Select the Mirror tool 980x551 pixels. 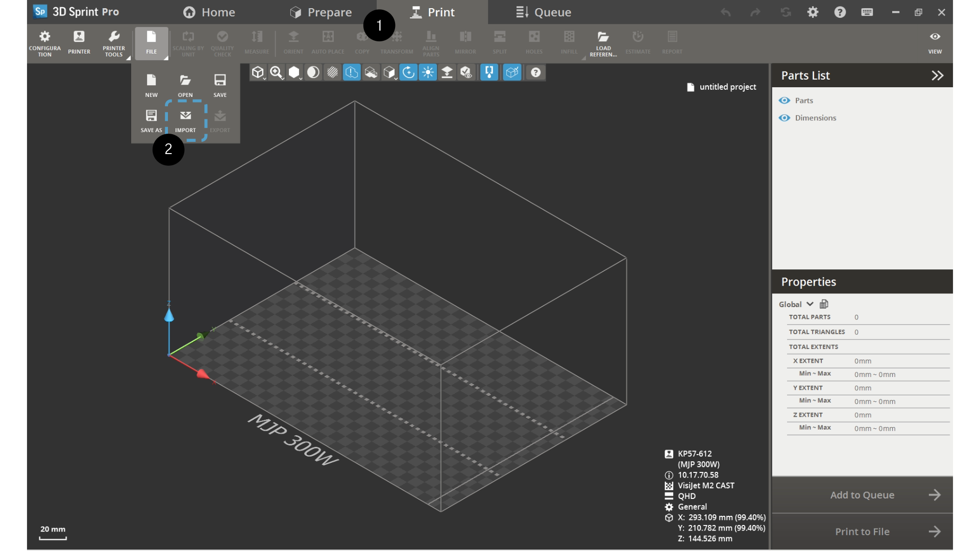[465, 43]
